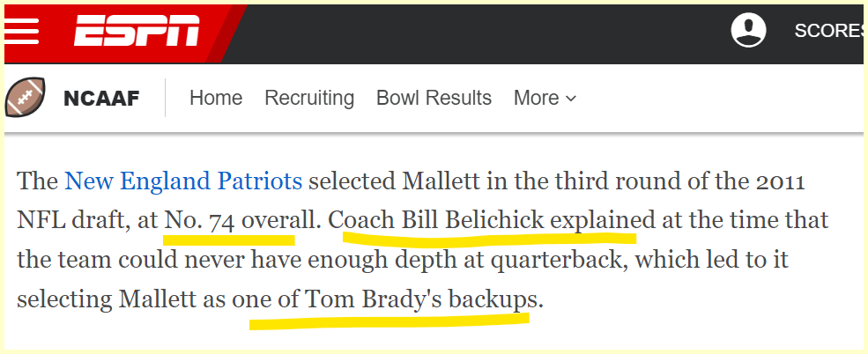This screenshot has height=354, width=868.
Task: Expand the More dropdown
Action: click(x=536, y=98)
